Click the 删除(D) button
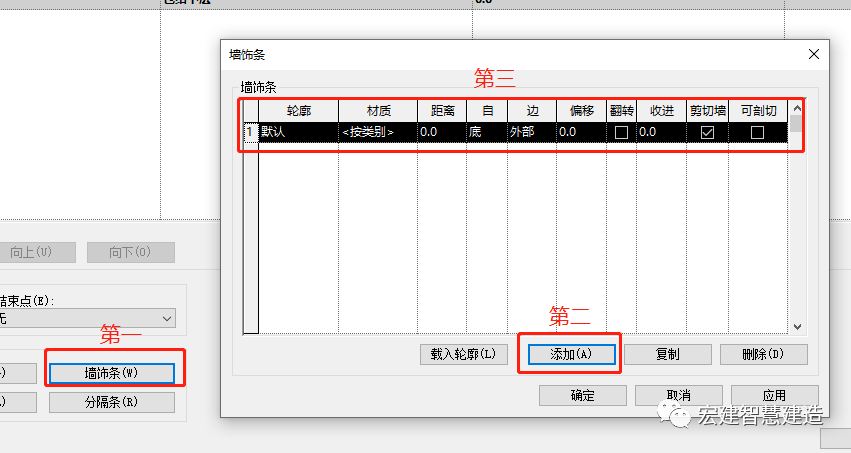Viewport: 851px width, 453px height. tap(764, 354)
